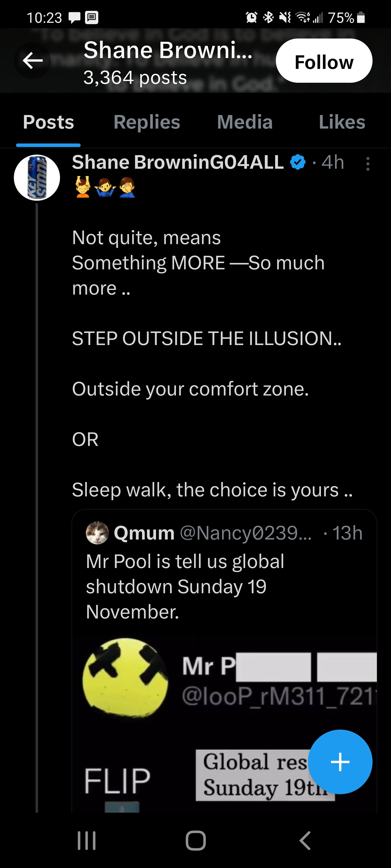Select the Posts tab
The image size is (391, 868).
tap(48, 122)
